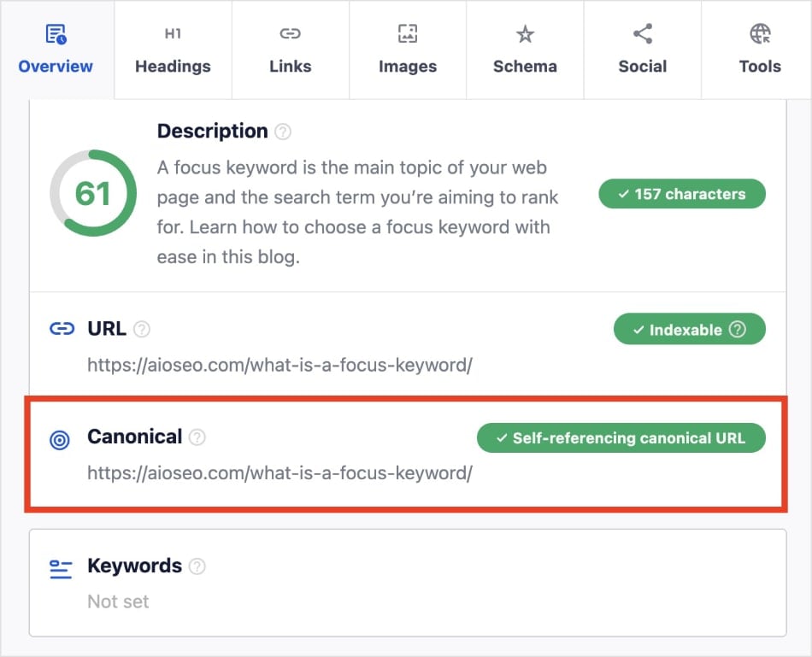Open the Tools tab

pos(760,50)
